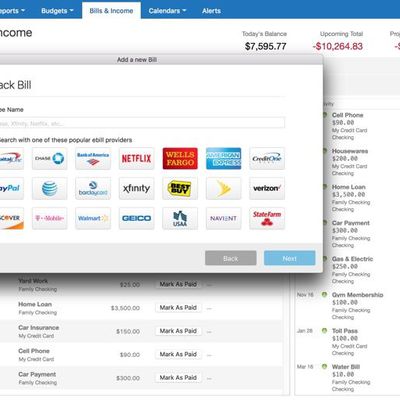Open more options for Yard Work row
This screenshot has height=400, width=400.
click(x=209, y=285)
